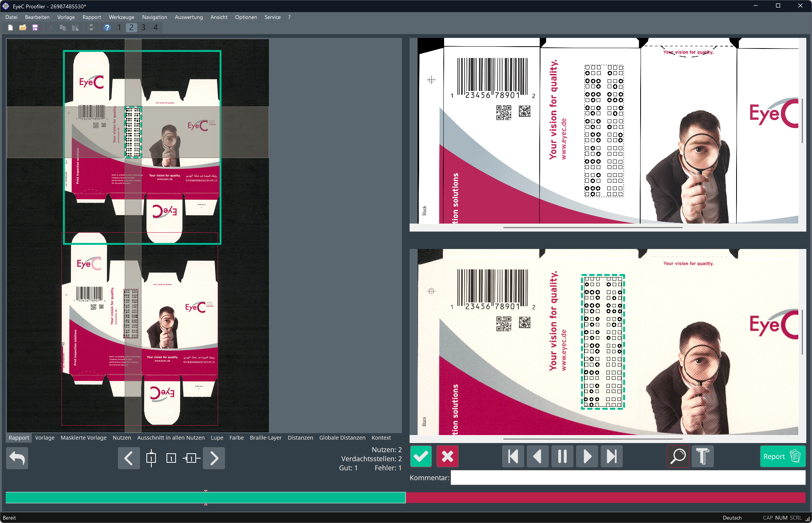Pause the defect playback

click(x=562, y=456)
